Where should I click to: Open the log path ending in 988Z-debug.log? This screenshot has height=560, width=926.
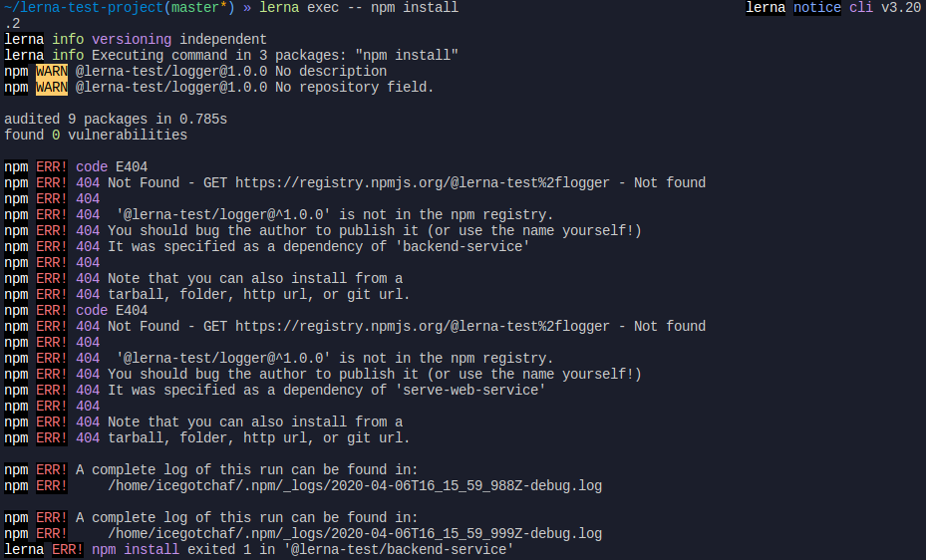click(355, 486)
